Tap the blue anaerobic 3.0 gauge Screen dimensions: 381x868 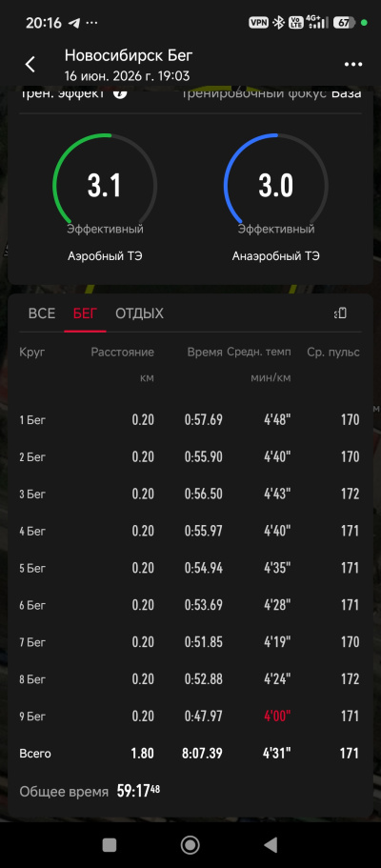pyautogui.click(x=276, y=186)
